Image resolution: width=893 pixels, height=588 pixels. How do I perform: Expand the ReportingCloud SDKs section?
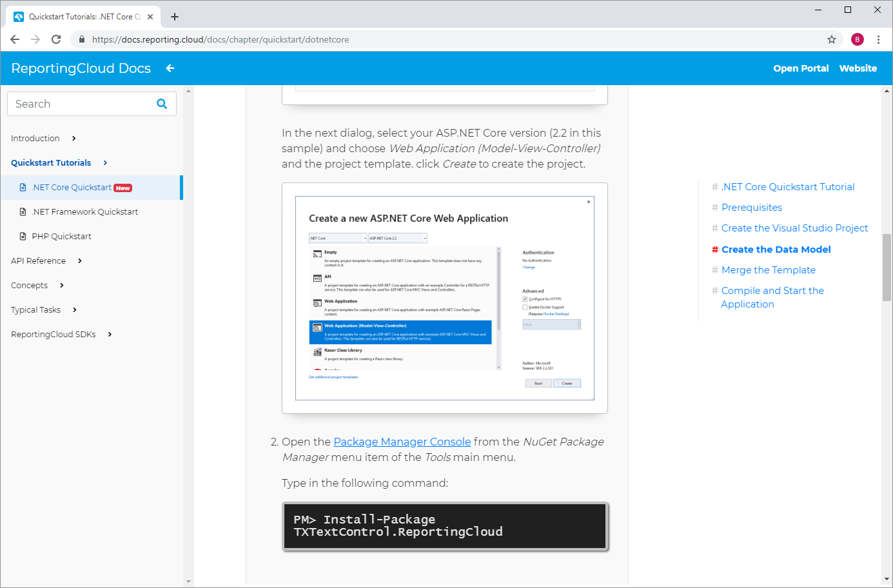[110, 335]
